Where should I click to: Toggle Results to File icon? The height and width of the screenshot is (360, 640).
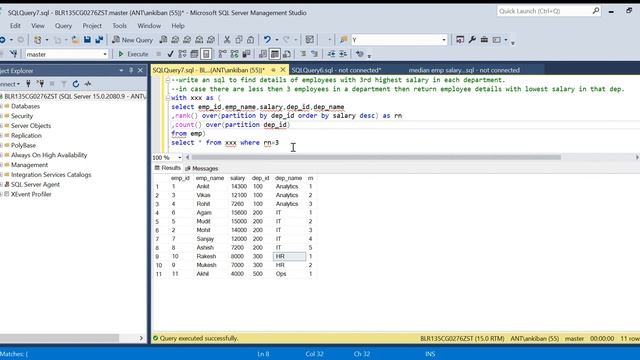[287, 54]
